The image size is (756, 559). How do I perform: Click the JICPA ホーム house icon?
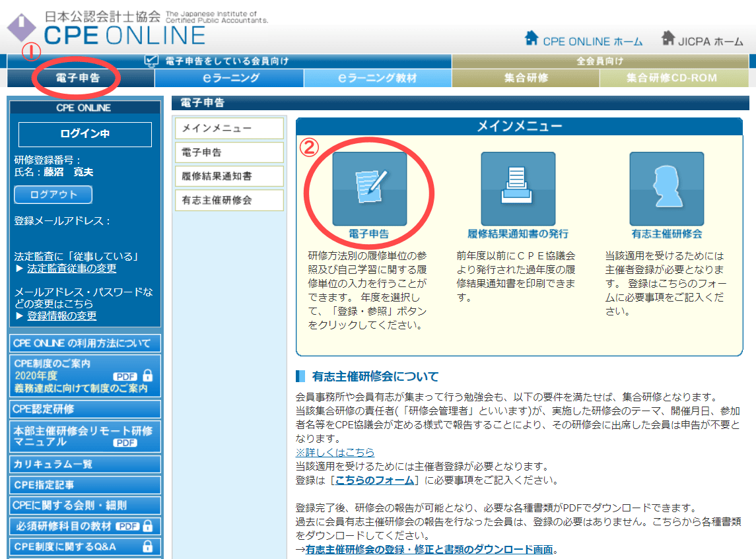pyautogui.click(x=668, y=38)
